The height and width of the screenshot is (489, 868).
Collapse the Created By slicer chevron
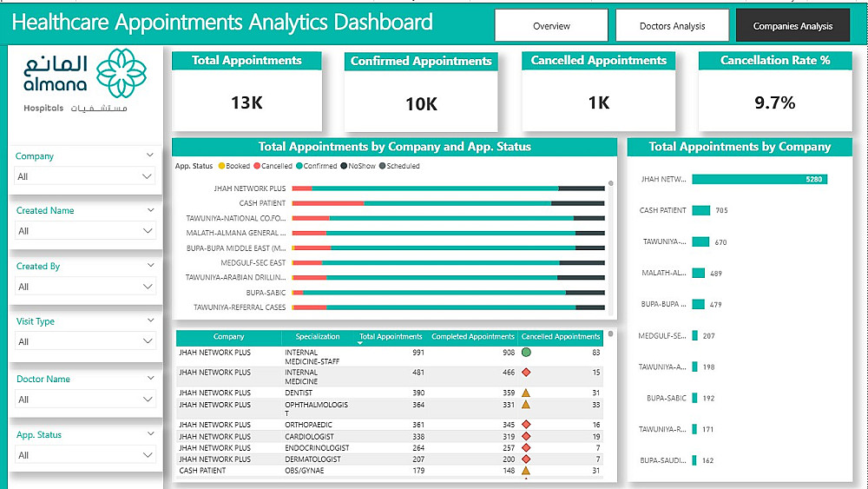pos(150,265)
